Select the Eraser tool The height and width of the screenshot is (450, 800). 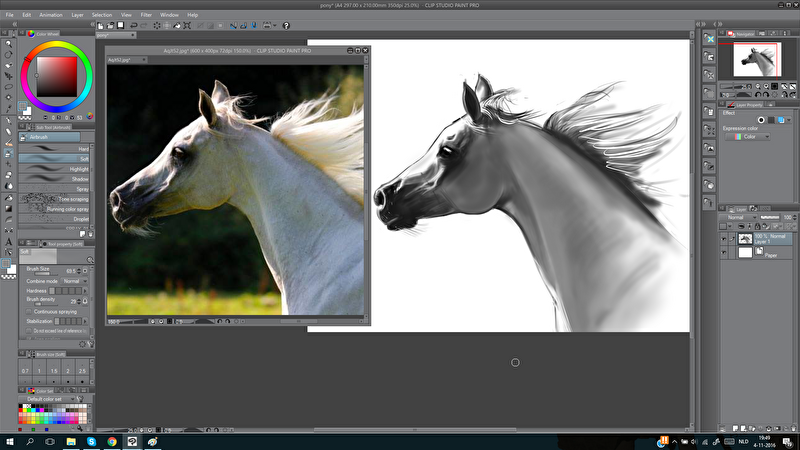(8, 175)
